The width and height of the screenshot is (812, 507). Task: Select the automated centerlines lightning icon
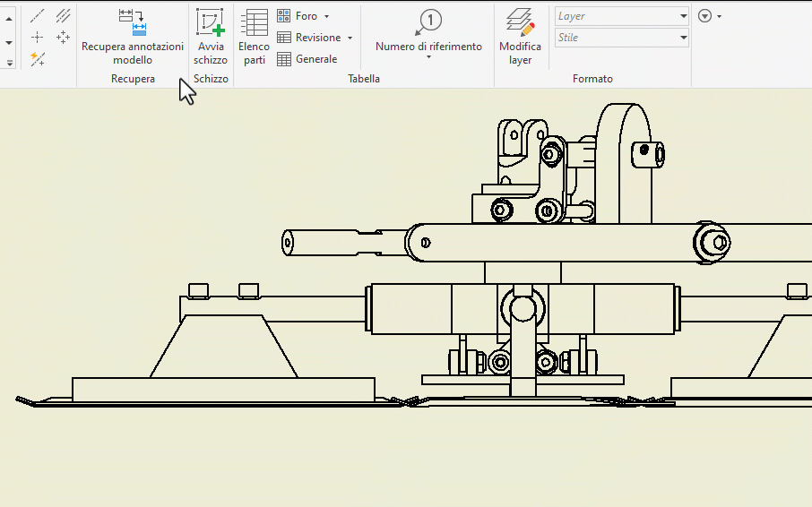(x=38, y=59)
